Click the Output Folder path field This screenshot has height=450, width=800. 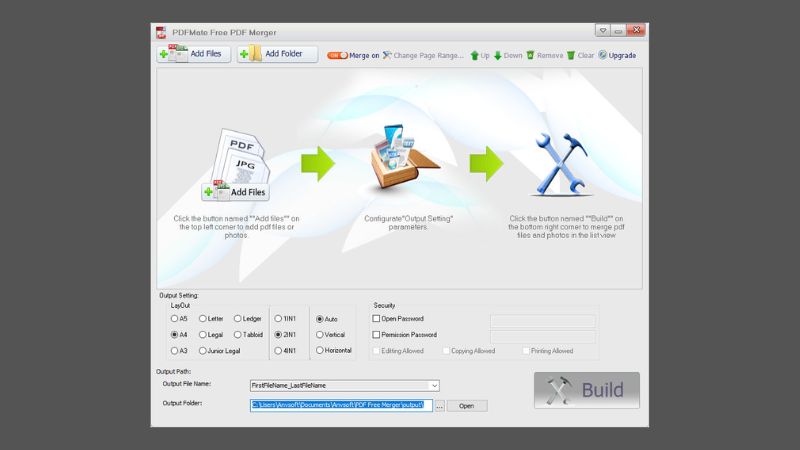coord(341,405)
